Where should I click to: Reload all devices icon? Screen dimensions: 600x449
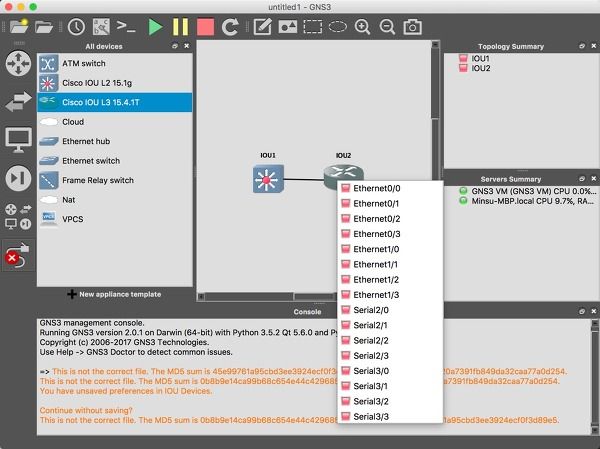click(x=230, y=27)
